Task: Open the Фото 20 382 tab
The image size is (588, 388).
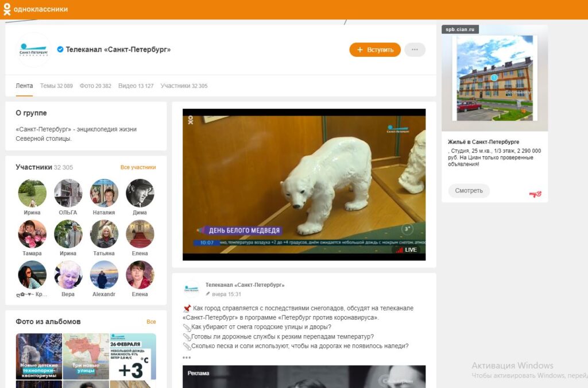Action: pos(95,86)
